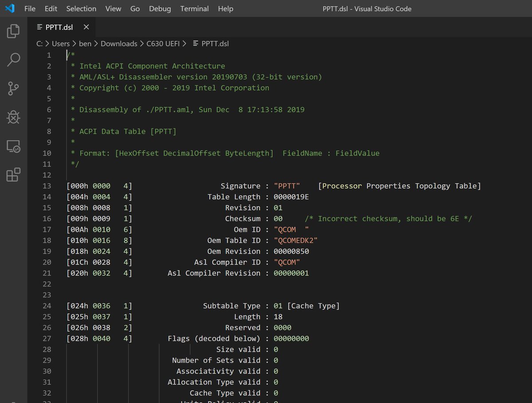Click line number 1 in the gutter

coord(49,55)
